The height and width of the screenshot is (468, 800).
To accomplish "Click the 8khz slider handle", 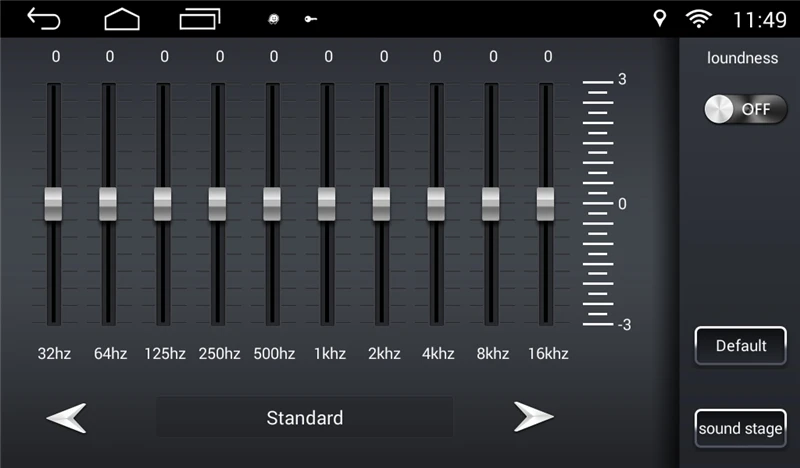I will [x=491, y=204].
